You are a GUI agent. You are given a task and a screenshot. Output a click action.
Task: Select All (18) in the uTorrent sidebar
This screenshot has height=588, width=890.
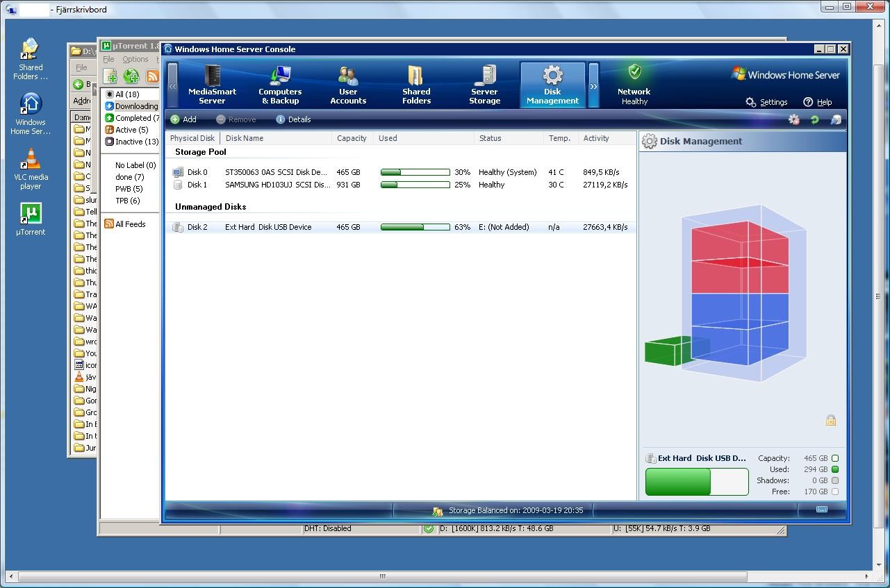[122, 94]
